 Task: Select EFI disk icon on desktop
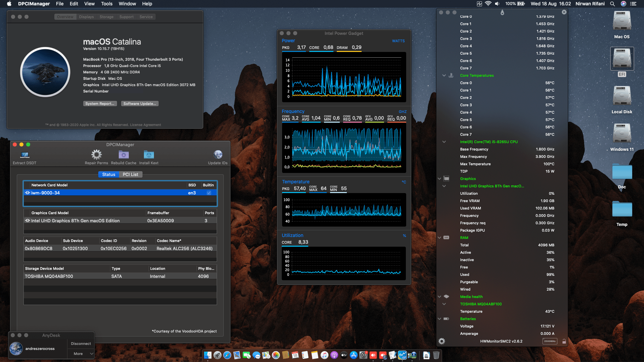pos(622,59)
